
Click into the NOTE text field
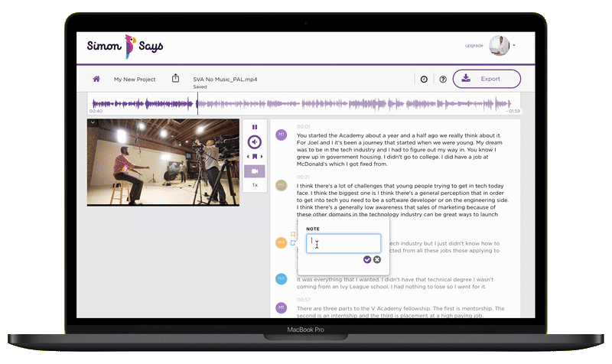[343, 243]
